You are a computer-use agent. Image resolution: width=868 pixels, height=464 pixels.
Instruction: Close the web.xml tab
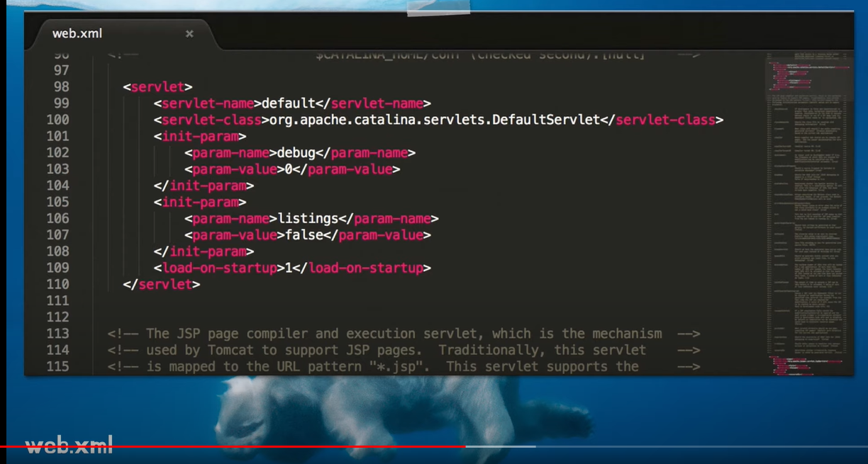click(x=189, y=33)
